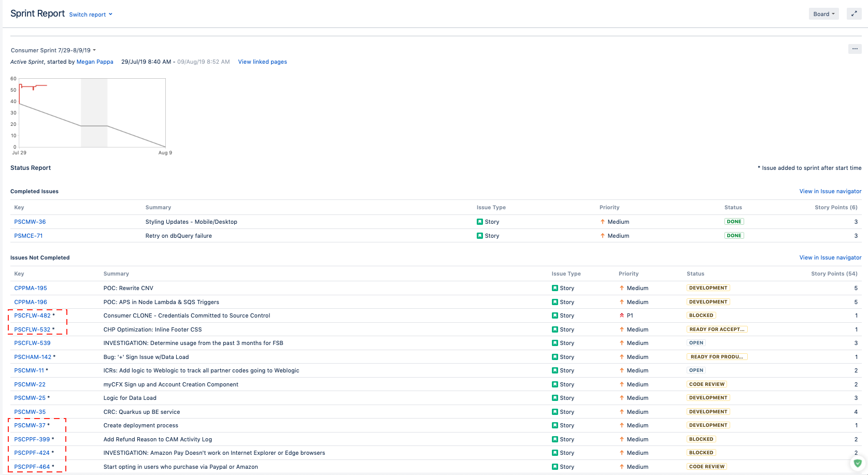The image size is (868, 475).
Task: Click Story icon in PSCMW-35 row
Action: click(555, 412)
